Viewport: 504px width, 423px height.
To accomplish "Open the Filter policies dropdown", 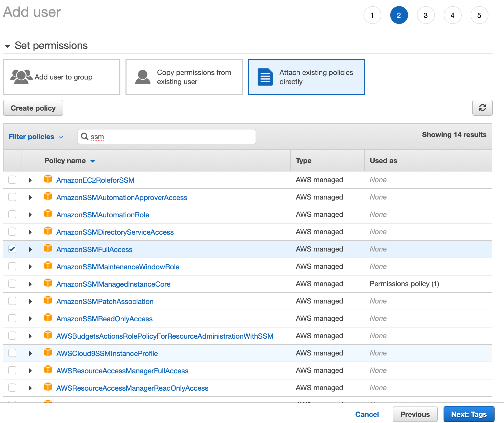I will 36,137.
